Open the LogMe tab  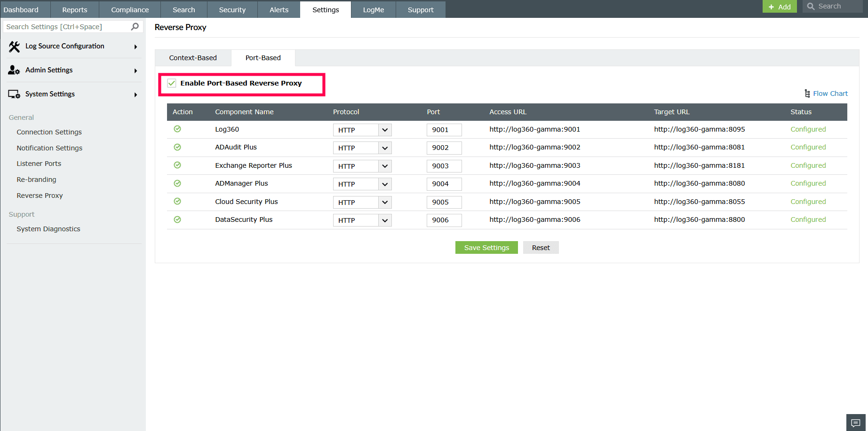click(x=374, y=9)
